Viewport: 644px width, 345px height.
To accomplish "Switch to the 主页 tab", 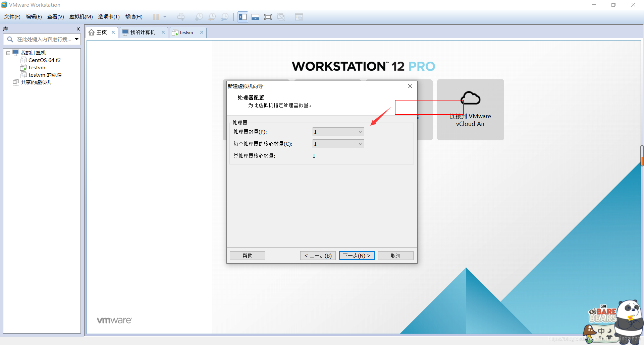I will [101, 32].
